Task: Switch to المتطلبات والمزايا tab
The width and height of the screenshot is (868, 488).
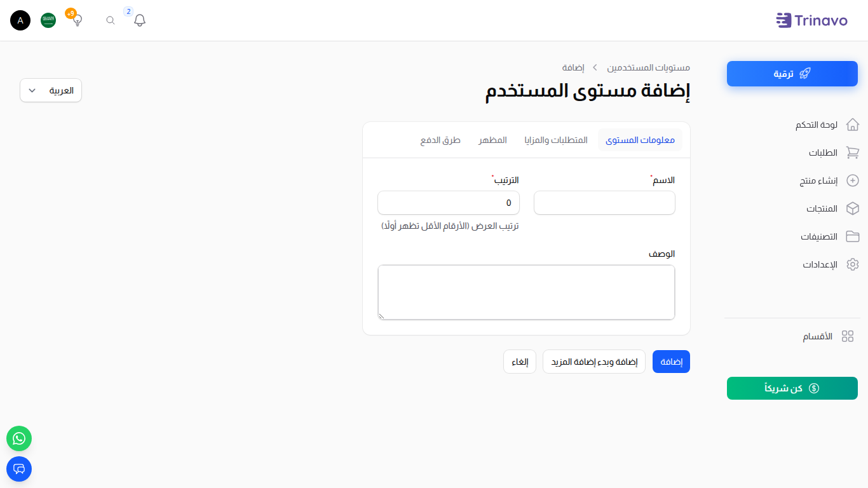Action: [x=556, y=140]
